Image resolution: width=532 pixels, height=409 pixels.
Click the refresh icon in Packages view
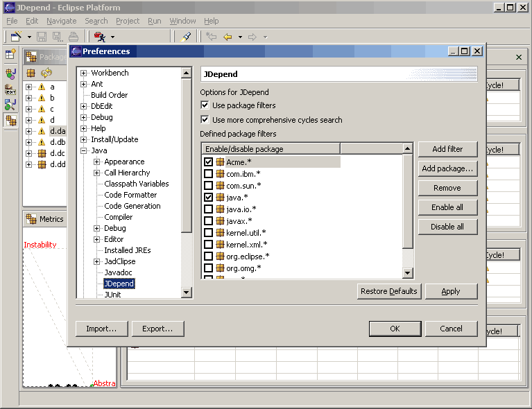[46, 73]
